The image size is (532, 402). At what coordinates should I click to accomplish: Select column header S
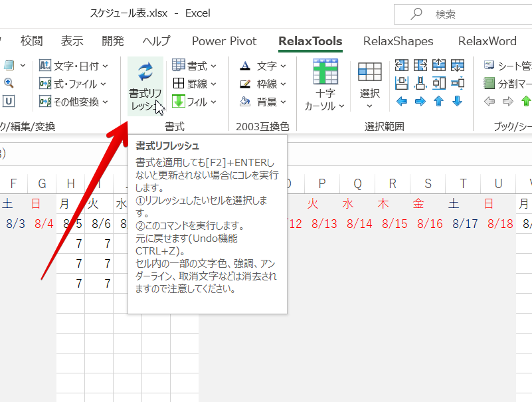pos(428,183)
